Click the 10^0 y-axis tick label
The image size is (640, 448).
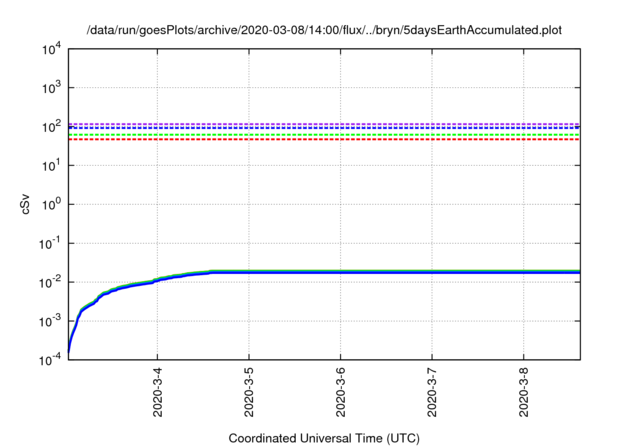51,204
